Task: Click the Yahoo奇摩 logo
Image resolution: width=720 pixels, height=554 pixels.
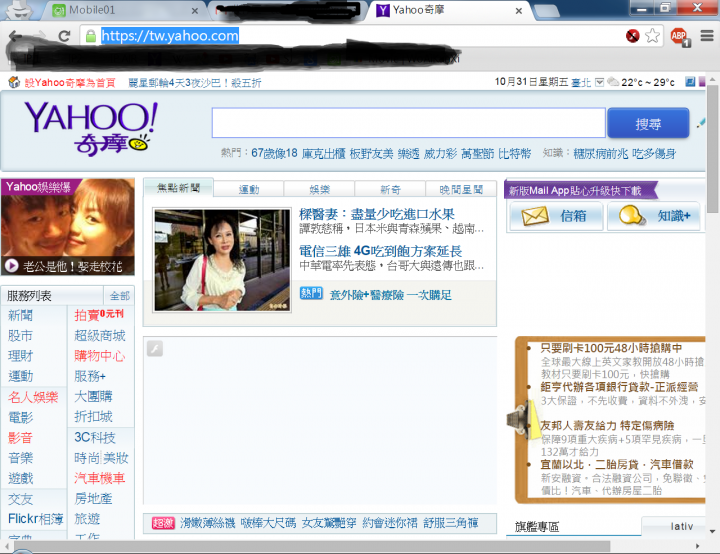Action: [x=91, y=128]
